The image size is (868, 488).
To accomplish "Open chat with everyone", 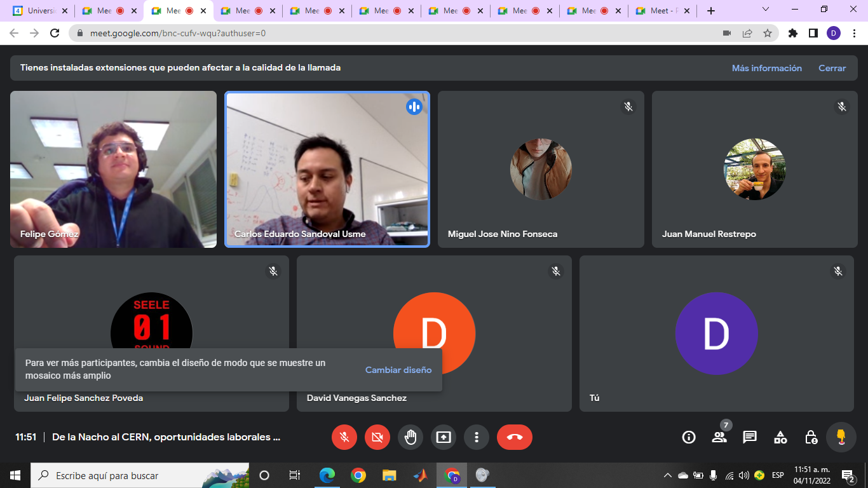I will pyautogui.click(x=750, y=437).
